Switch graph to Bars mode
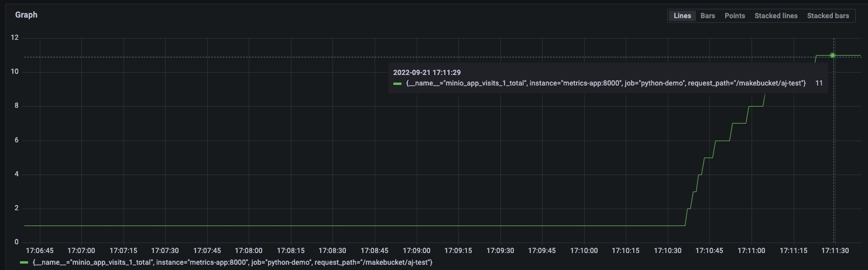The width and height of the screenshot is (868, 270). pos(708,16)
